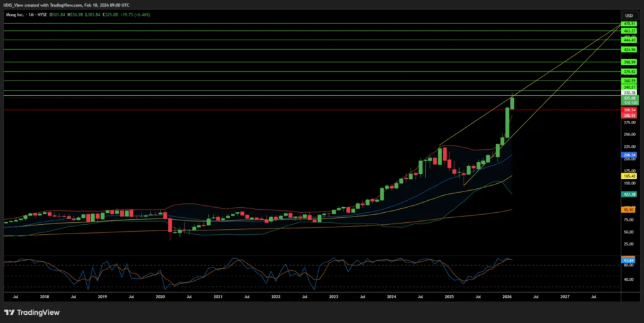Click the 2023 label on time axis
Viewport: 644px width, 323px height.
pyautogui.click(x=334, y=297)
